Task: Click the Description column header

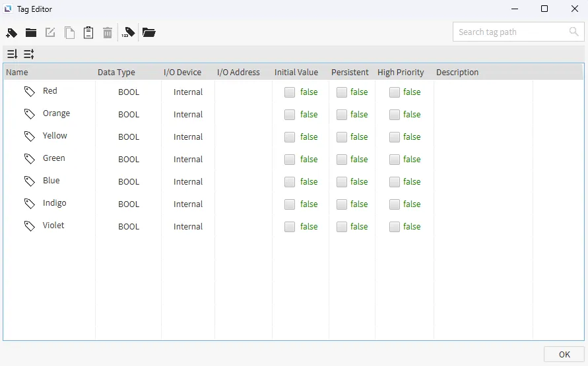Action: pyautogui.click(x=457, y=73)
